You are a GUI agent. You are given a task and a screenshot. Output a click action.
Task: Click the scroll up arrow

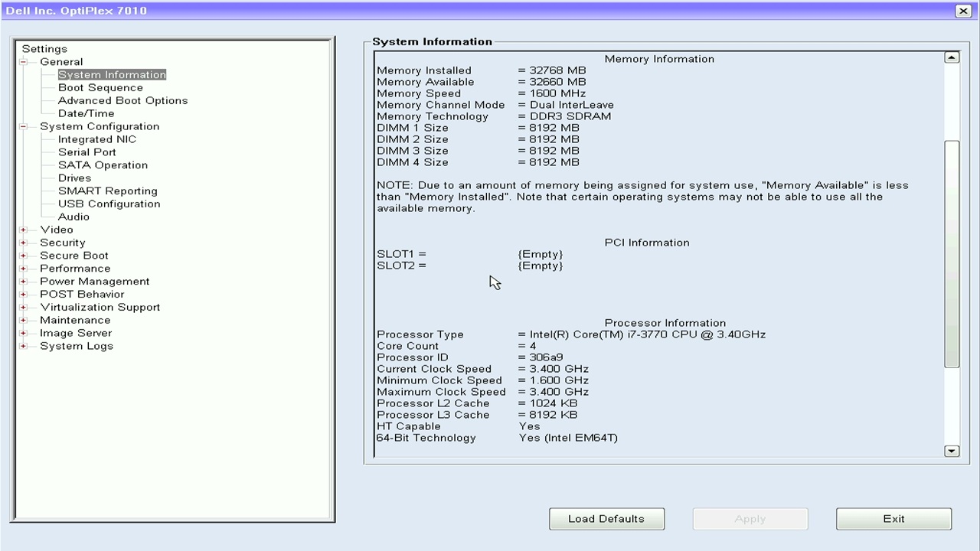(x=952, y=57)
